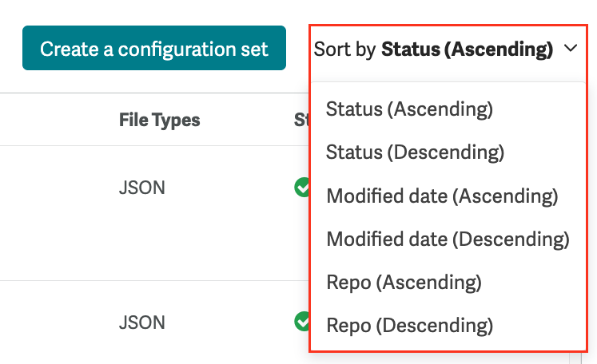
Task: Click the chevron arrow next to the sort selector
Action: click(571, 49)
